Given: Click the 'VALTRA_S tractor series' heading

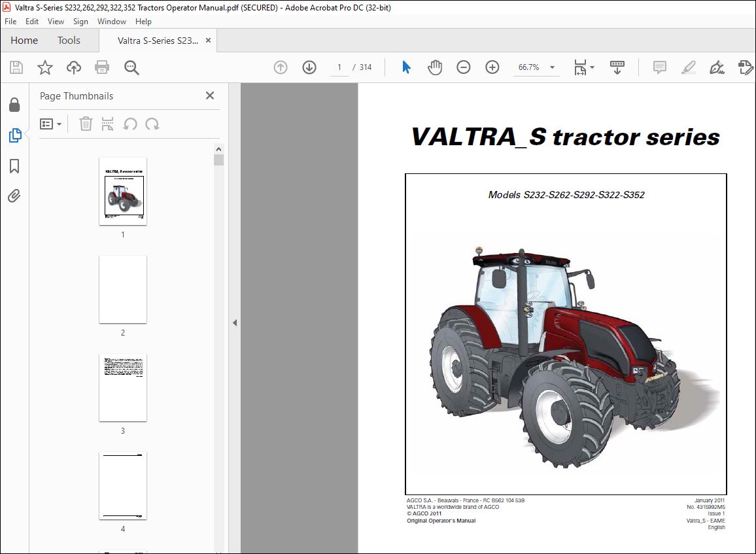Looking at the screenshot, I should coord(566,137).
